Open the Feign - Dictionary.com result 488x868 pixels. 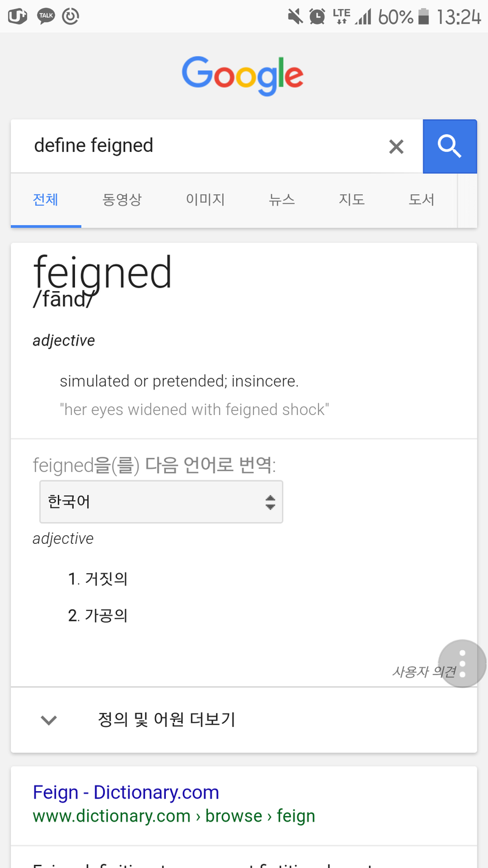126,792
